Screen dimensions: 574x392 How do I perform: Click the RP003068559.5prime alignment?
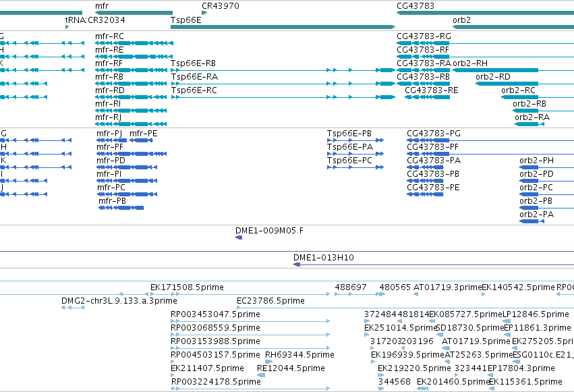pos(250,335)
